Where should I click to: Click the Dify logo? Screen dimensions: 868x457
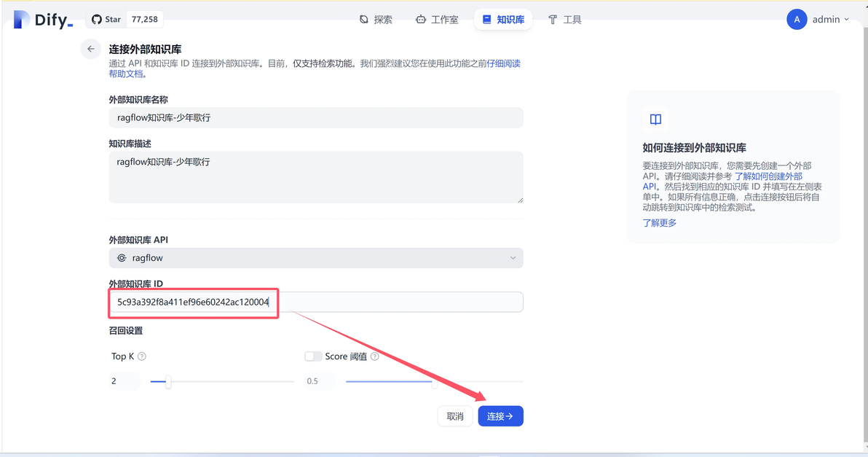[44, 20]
